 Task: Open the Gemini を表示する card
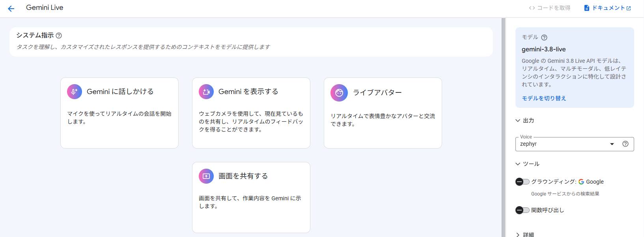[x=251, y=113]
